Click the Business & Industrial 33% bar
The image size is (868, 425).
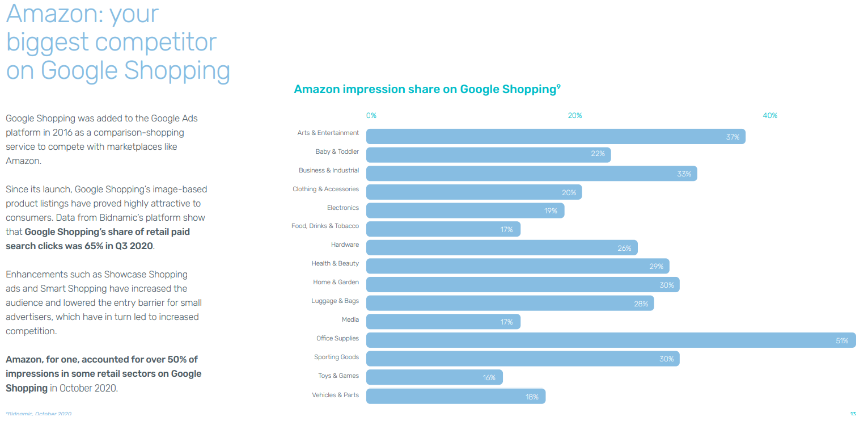pyautogui.click(x=532, y=174)
